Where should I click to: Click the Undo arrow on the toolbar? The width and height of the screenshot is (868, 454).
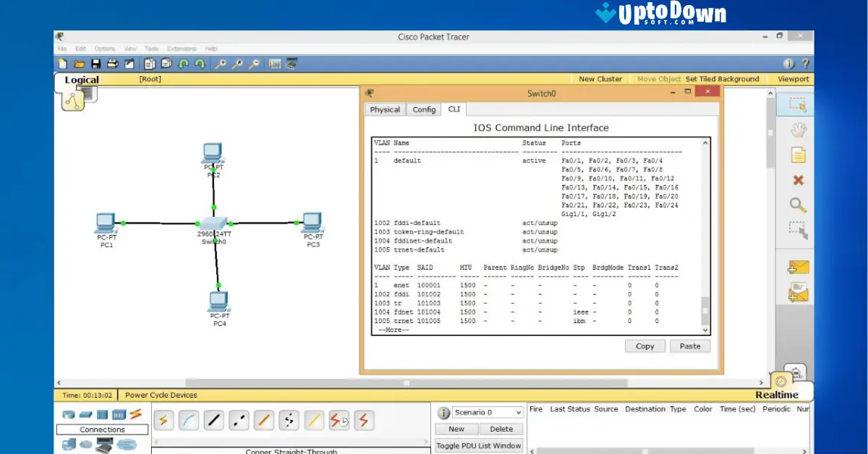click(182, 64)
